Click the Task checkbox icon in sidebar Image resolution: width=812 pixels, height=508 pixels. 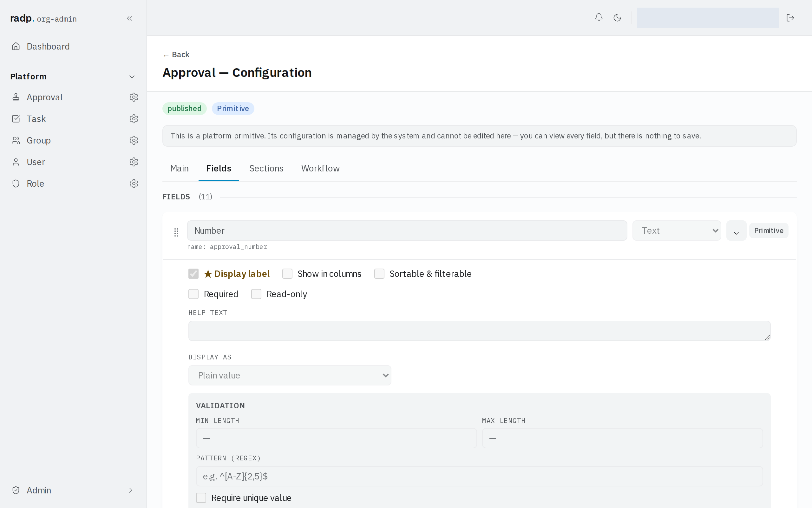click(x=16, y=119)
